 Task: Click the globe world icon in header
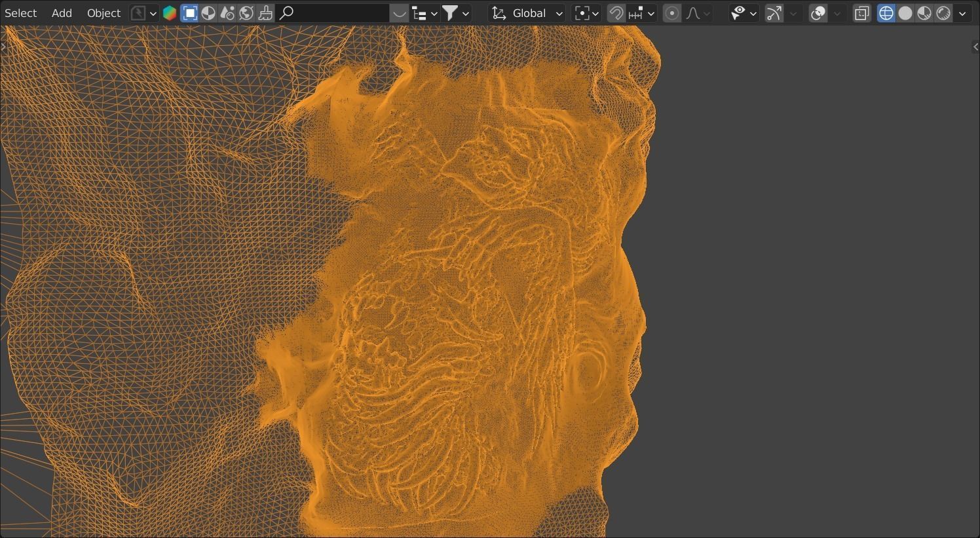pyautogui.click(x=246, y=13)
